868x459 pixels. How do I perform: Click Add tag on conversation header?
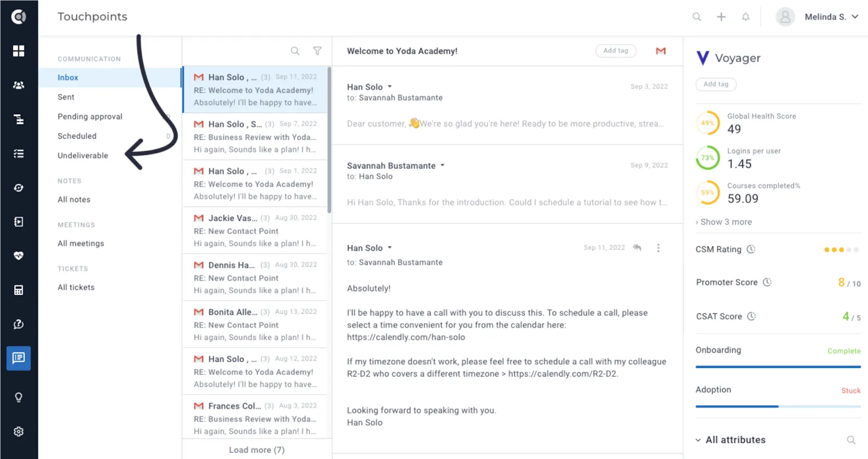click(x=616, y=51)
